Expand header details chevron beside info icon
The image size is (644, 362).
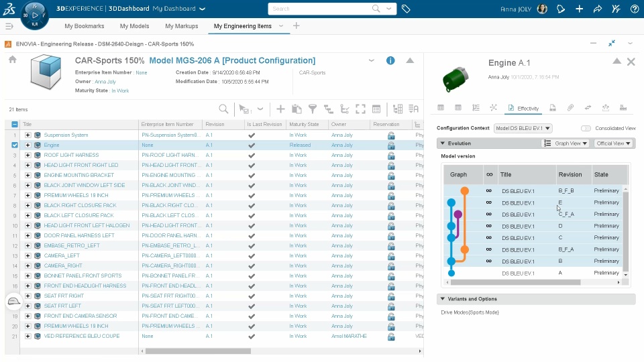tap(371, 60)
